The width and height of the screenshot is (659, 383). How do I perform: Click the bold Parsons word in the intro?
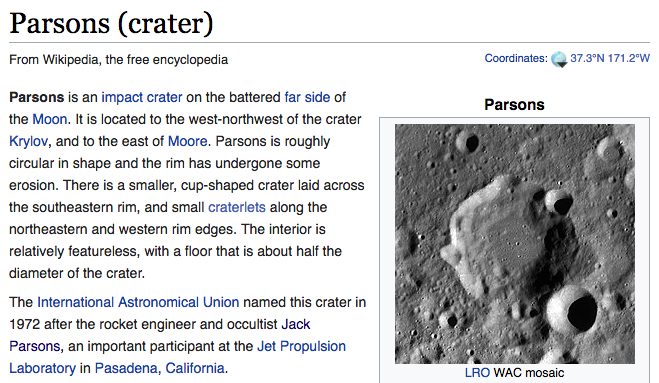pos(37,97)
